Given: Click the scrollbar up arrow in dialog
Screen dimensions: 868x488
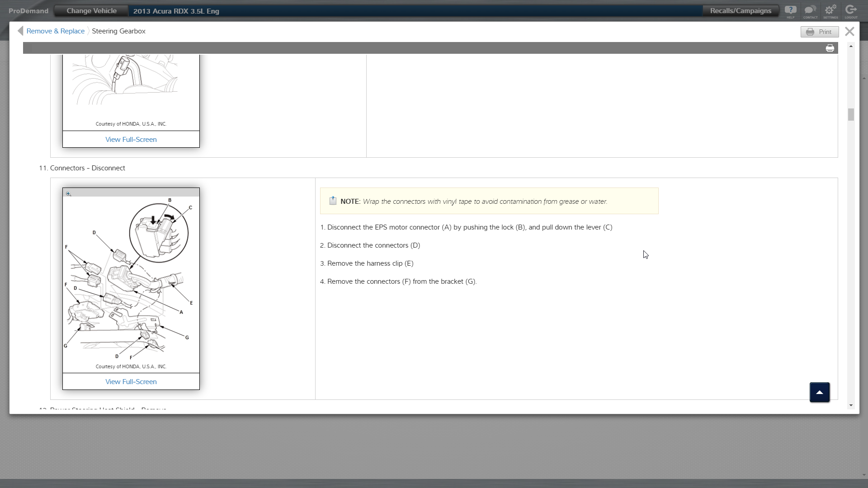Looking at the screenshot, I should (x=851, y=47).
